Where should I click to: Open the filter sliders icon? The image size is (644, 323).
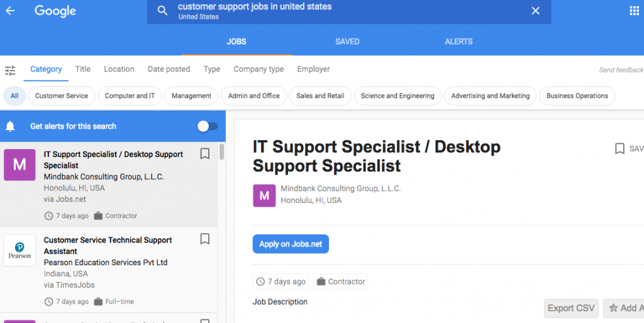pos(10,70)
